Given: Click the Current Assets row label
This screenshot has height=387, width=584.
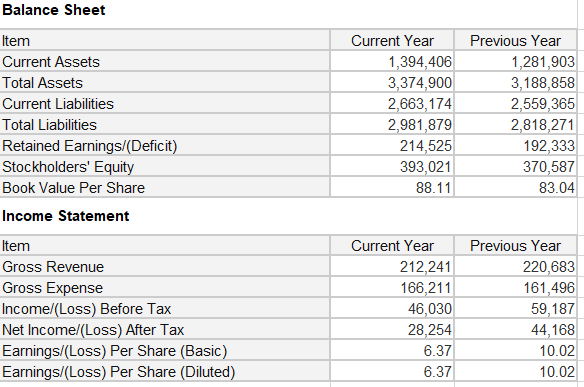Looking at the screenshot, I should click(51, 62).
